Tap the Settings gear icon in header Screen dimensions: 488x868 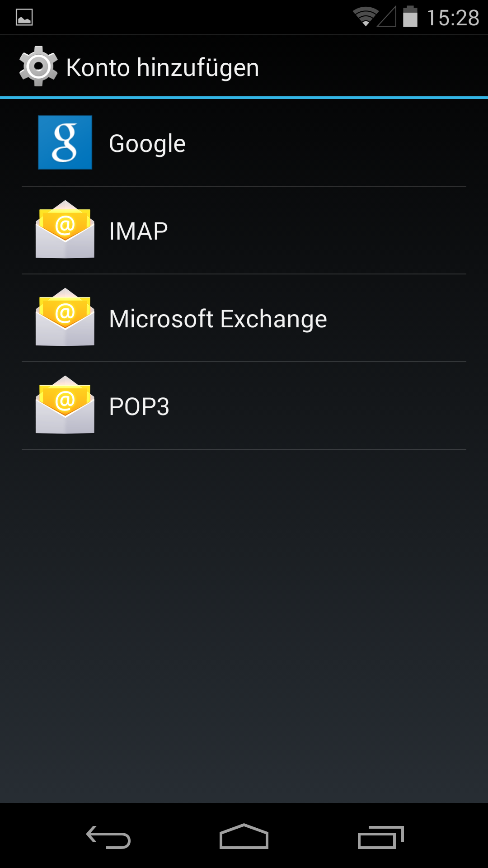point(38,66)
